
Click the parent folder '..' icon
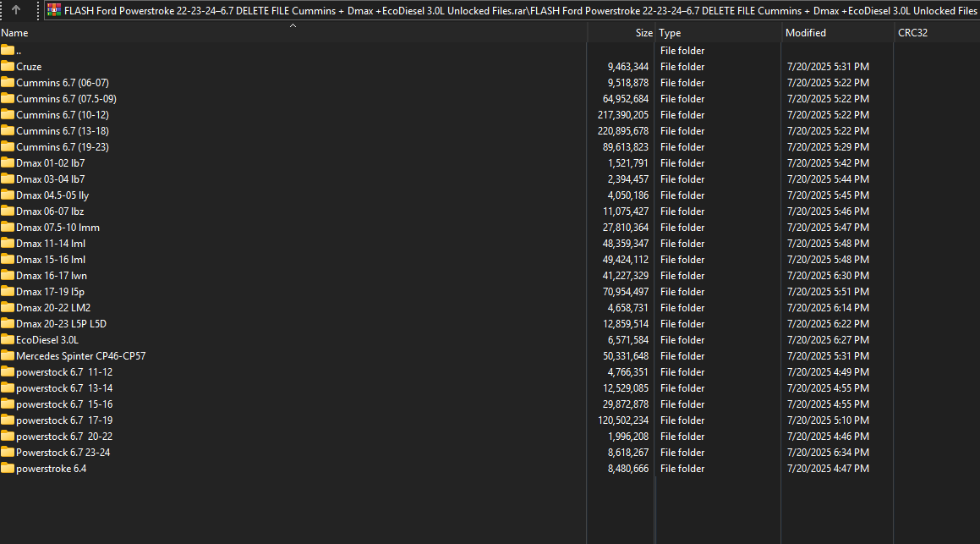point(8,50)
